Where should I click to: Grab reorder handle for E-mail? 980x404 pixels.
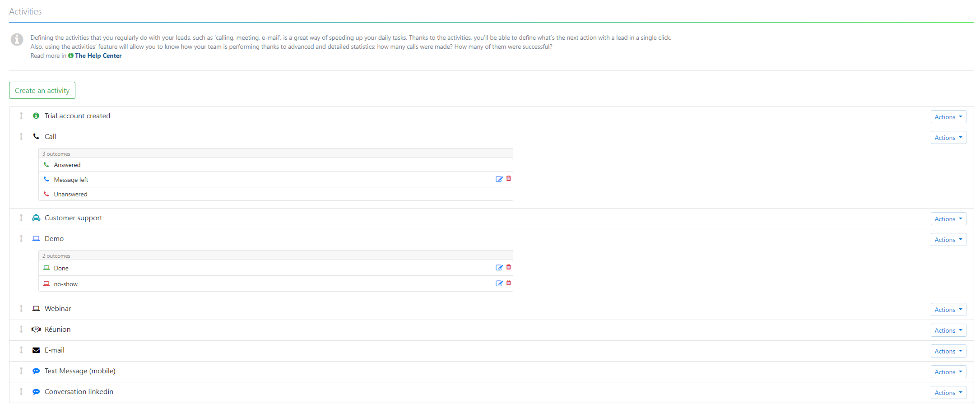click(21, 350)
